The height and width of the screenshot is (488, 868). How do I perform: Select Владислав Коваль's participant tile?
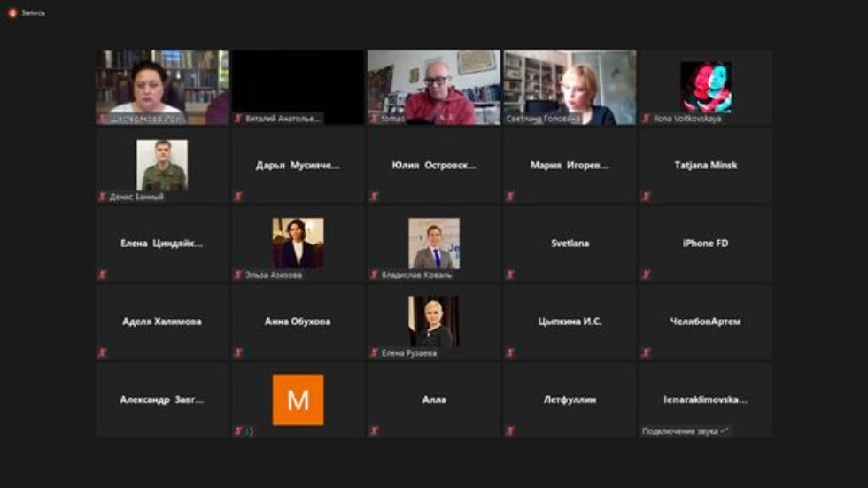(434, 244)
